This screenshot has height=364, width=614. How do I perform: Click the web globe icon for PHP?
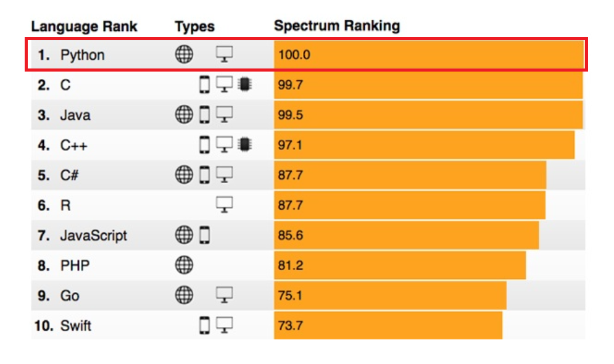[184, 265]
